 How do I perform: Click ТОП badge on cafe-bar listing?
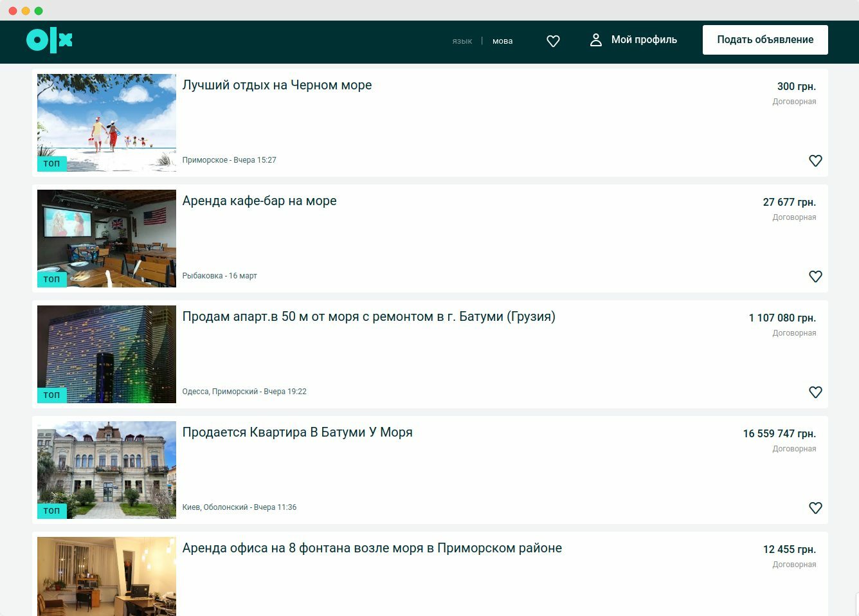click(x=52, y=279)
